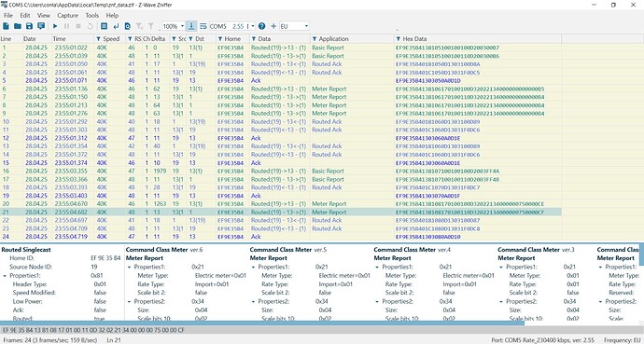Select line 10 Routed Ack row

(x=281, y=122)
